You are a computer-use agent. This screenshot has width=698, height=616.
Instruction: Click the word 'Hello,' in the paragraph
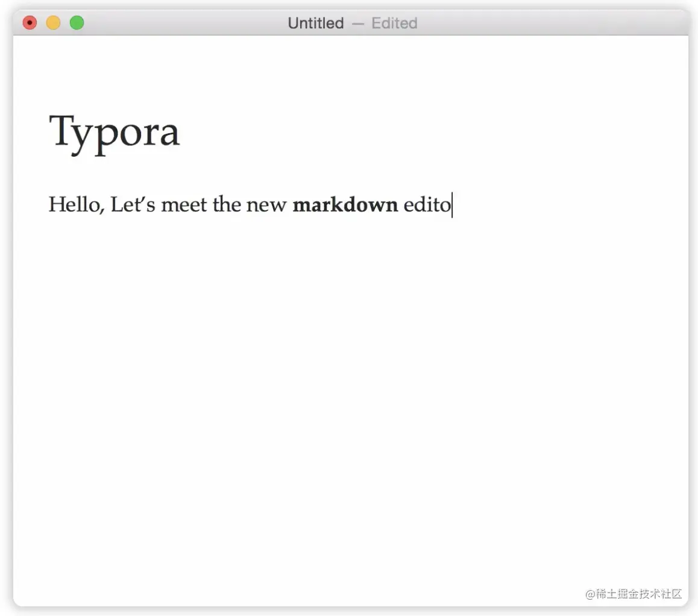point(77,205)
